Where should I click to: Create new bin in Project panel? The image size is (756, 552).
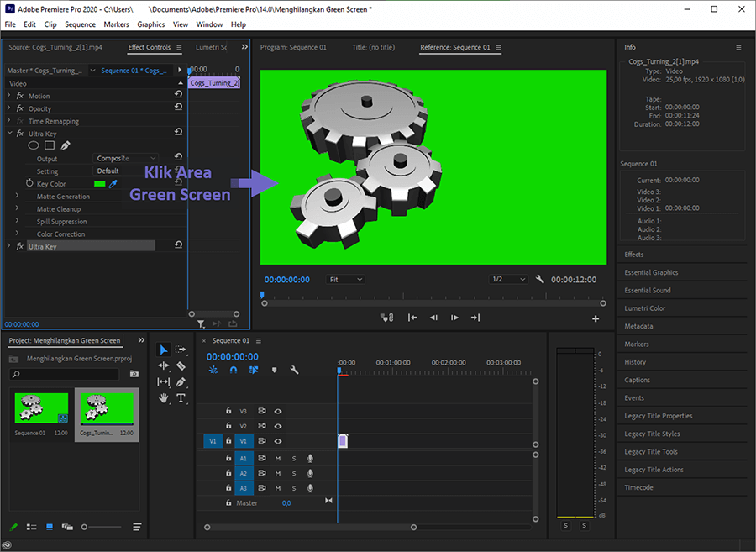coord(134,374)
